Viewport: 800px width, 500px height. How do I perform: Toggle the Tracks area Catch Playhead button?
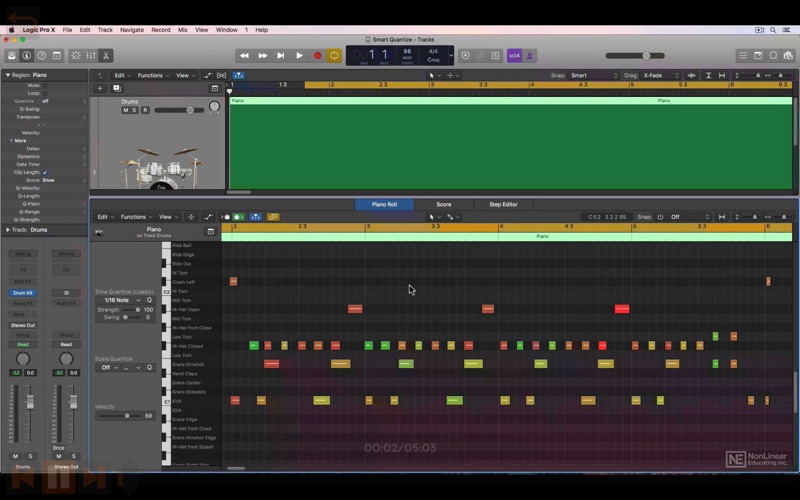tap(238, 76)
